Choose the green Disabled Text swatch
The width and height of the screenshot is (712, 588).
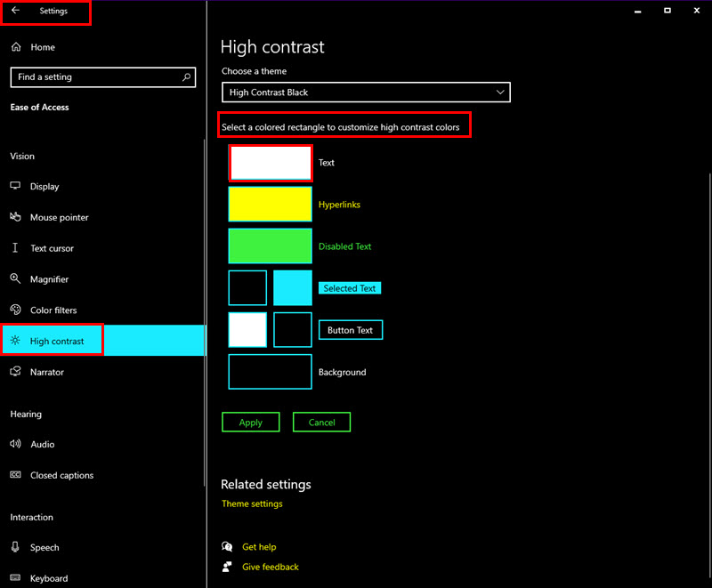click(271, 246)
